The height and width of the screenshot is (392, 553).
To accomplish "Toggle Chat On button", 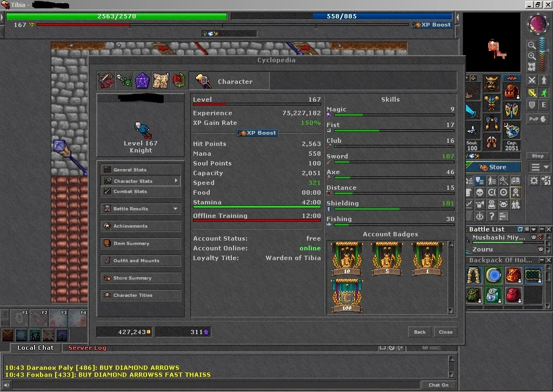I will coord(438,385).
